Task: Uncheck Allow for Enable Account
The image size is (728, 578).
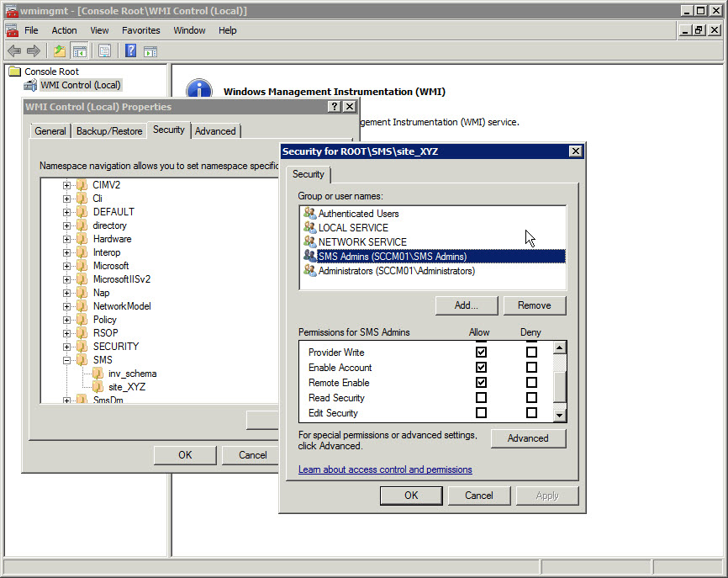Action: click(481, 367)
